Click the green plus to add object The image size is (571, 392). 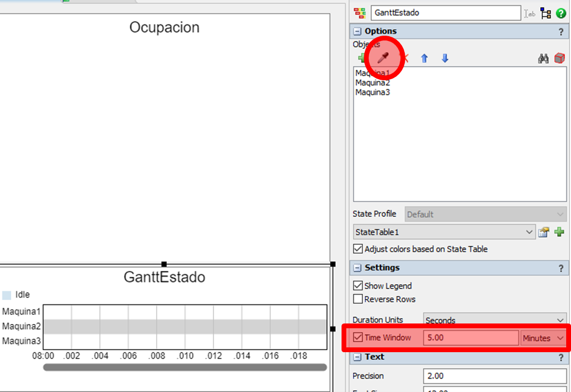tap(362, 58)
